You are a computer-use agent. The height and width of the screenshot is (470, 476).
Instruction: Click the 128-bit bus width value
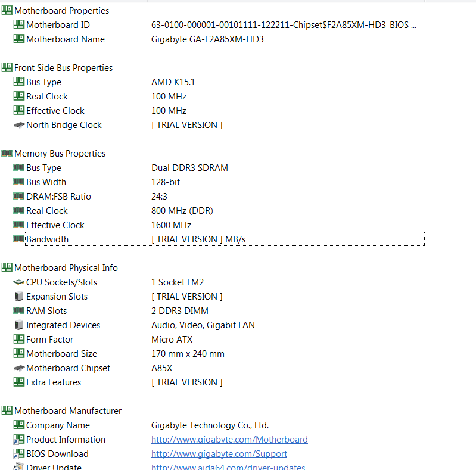pos(166,182)
